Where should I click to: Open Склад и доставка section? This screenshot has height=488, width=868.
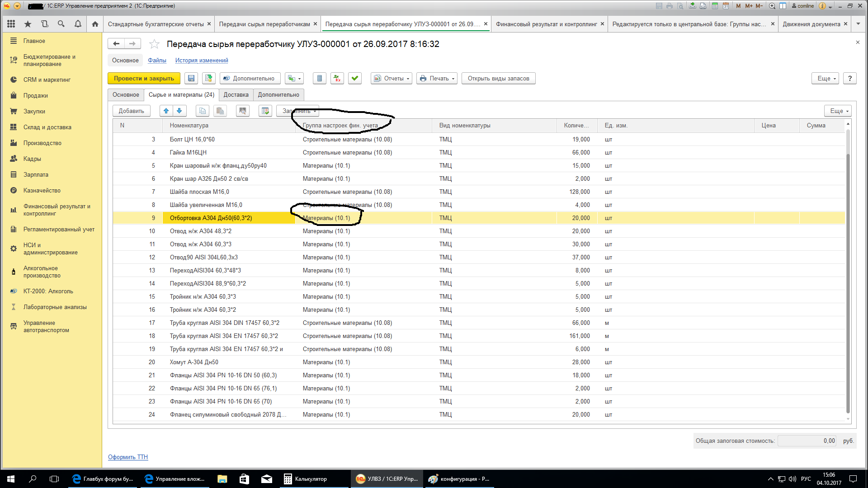coord(47,127)
